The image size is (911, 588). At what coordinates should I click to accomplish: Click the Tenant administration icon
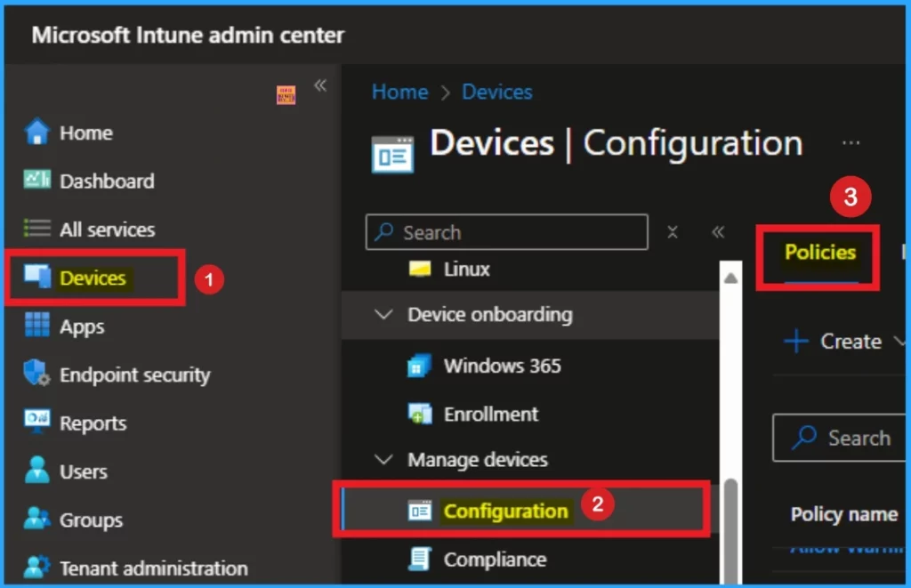click(36, 567)
